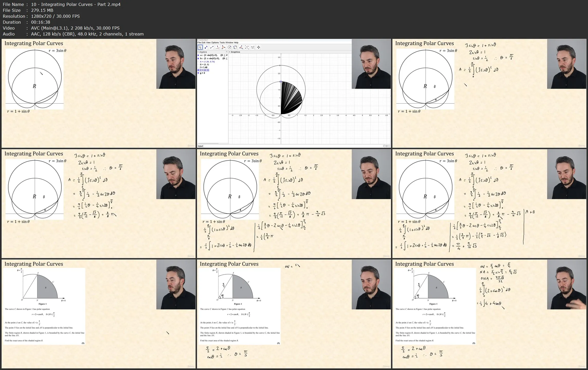The height and width of the screenshot is (370, 588).
Task: Expand the Algebra panel style bar
Action: point(198,52)
